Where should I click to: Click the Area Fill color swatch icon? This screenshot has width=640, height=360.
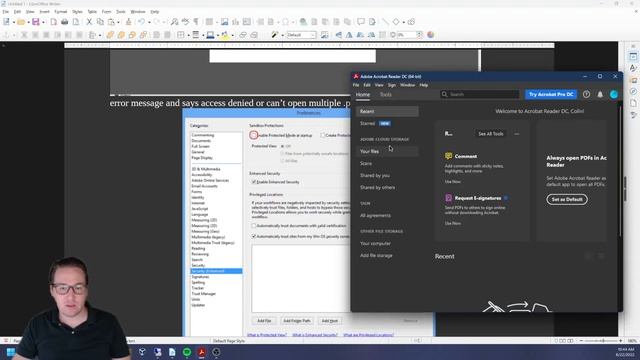click(225, 35)
